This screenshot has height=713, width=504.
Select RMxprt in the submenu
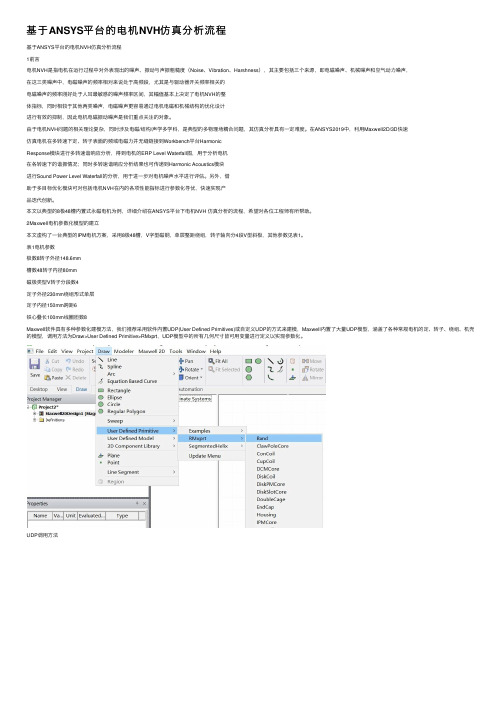[x=211, y=438]
